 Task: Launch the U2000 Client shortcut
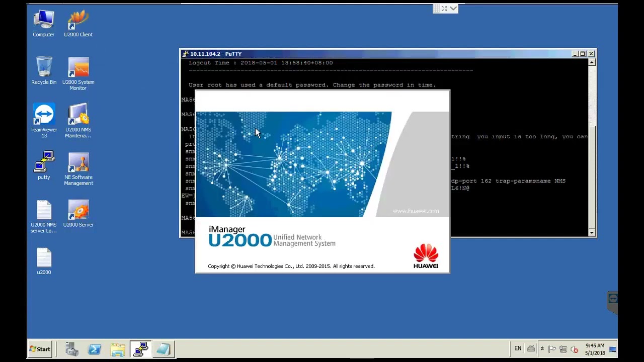pos(78,24)
